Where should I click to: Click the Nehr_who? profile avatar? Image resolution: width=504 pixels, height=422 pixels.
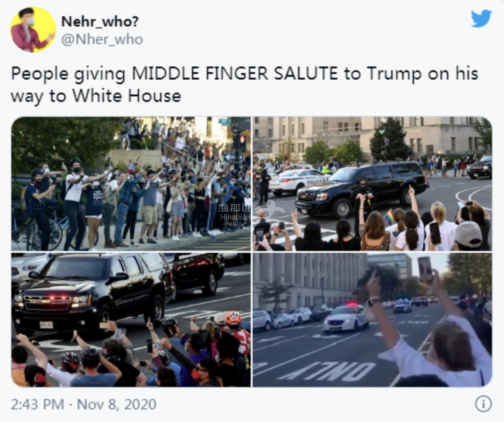click(33, 29)
